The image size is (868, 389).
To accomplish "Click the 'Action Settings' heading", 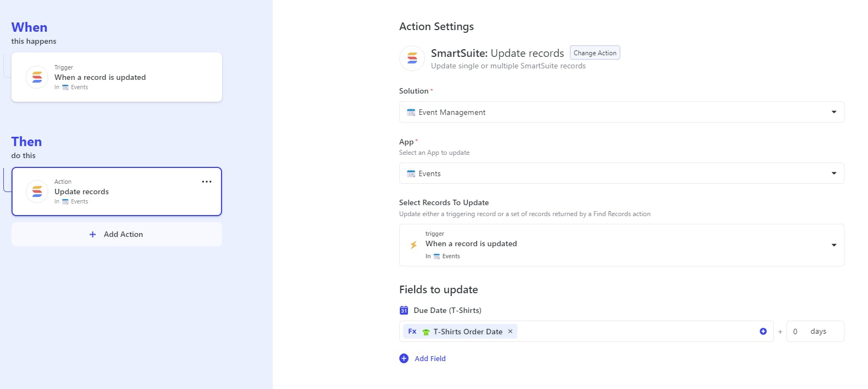I will pos(436,26).
